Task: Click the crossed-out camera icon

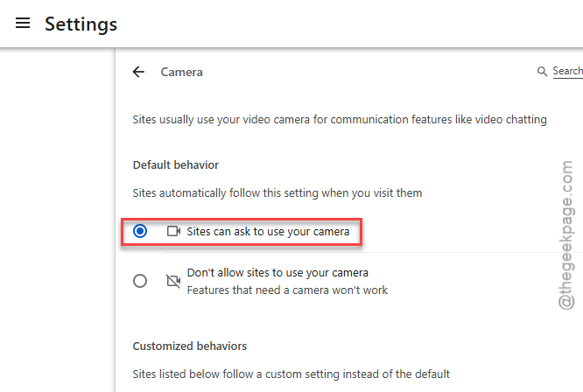Action: coord(173,281)
